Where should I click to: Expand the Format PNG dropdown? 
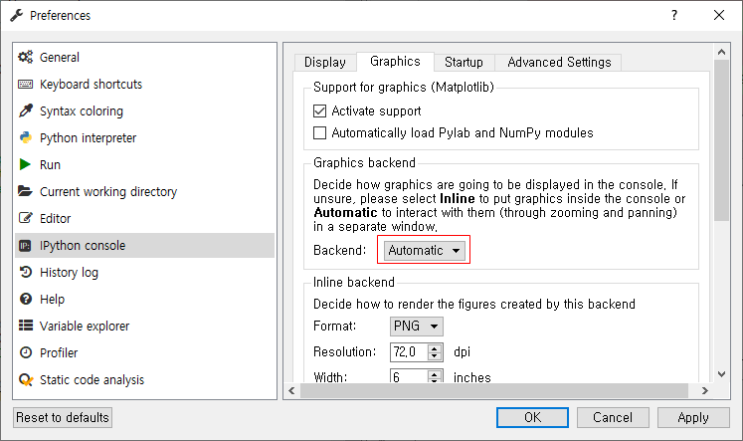coord(416,326)
